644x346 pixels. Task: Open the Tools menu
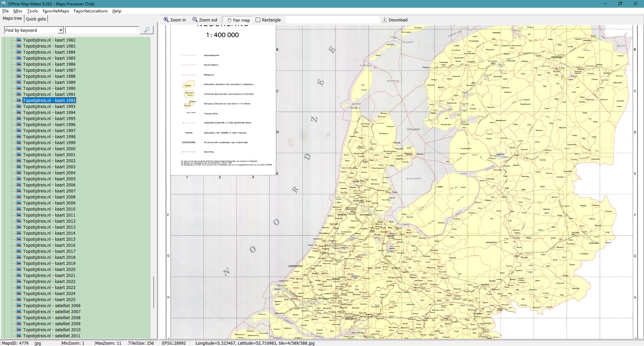coord(32,11)
